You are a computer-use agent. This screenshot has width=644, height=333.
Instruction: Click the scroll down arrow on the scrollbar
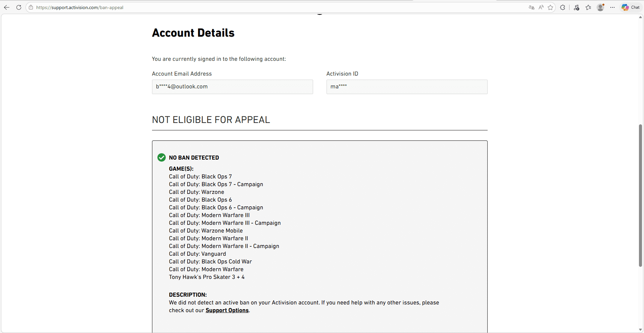click(640, 330)
